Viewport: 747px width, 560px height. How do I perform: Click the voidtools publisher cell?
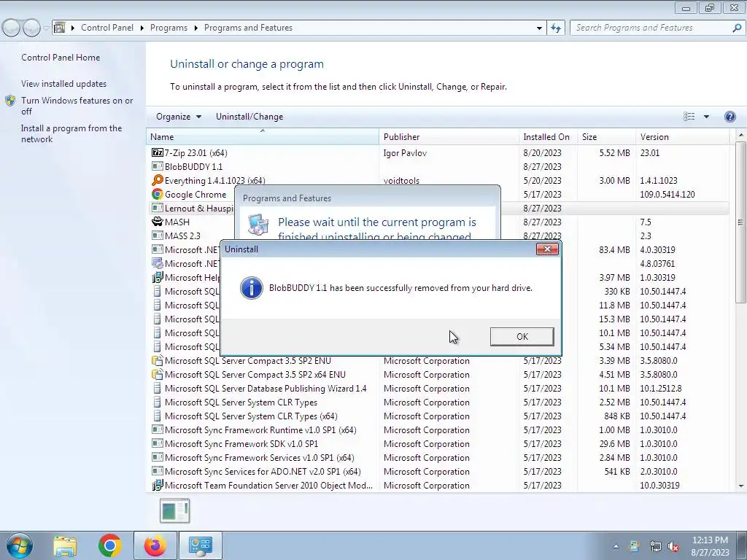401,181
